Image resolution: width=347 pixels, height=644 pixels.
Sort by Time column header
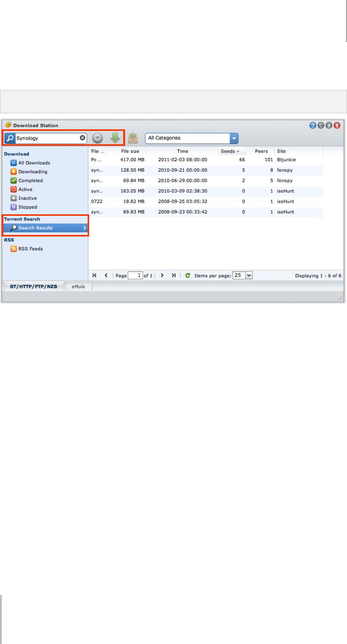pyautogui.click(x=182, y=151)
